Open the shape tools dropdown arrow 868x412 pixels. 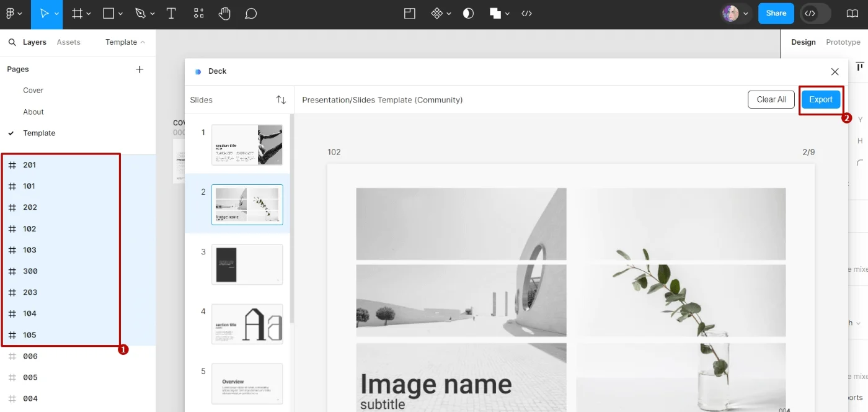pyautogui.click(x=120, y=14)
